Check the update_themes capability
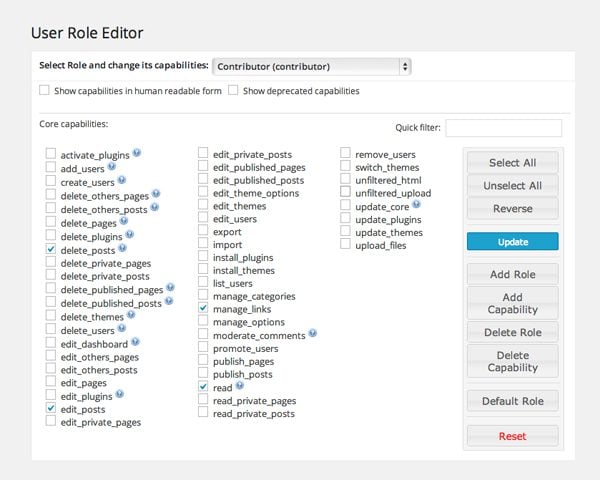600x480 pixels. pos(345,231)
